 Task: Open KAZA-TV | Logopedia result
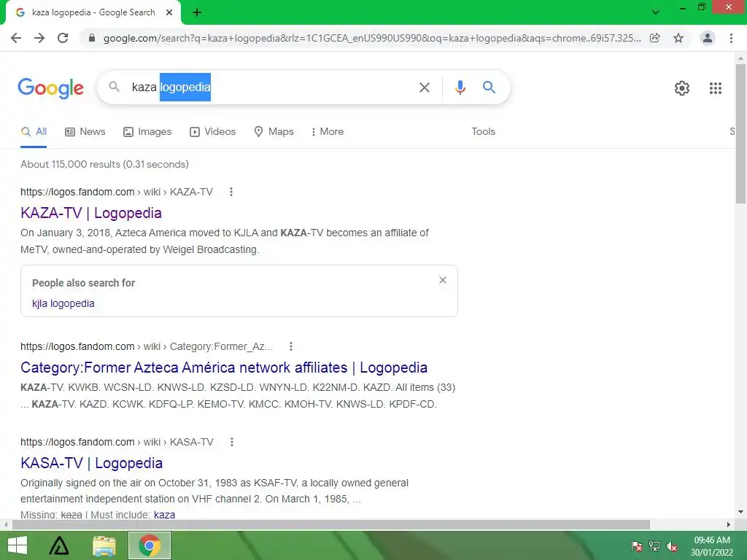click(91, 213)
